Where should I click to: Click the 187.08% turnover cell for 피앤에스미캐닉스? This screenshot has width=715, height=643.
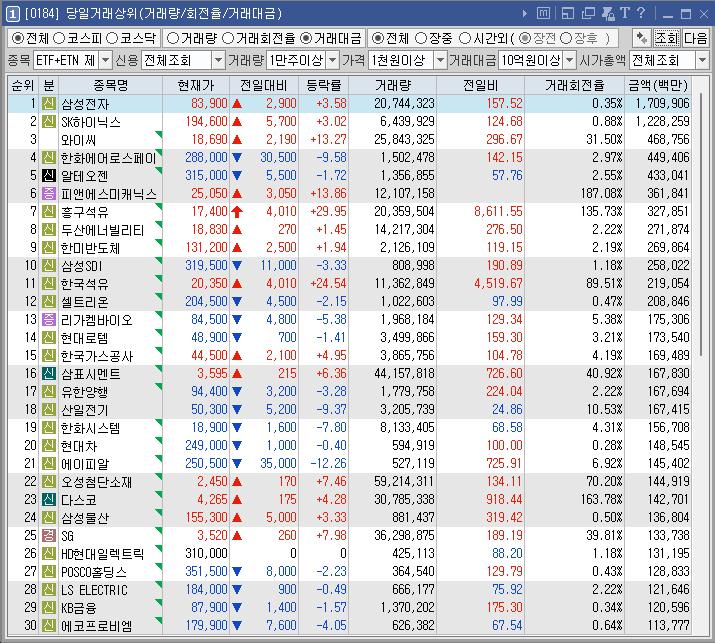coord(575,193)
